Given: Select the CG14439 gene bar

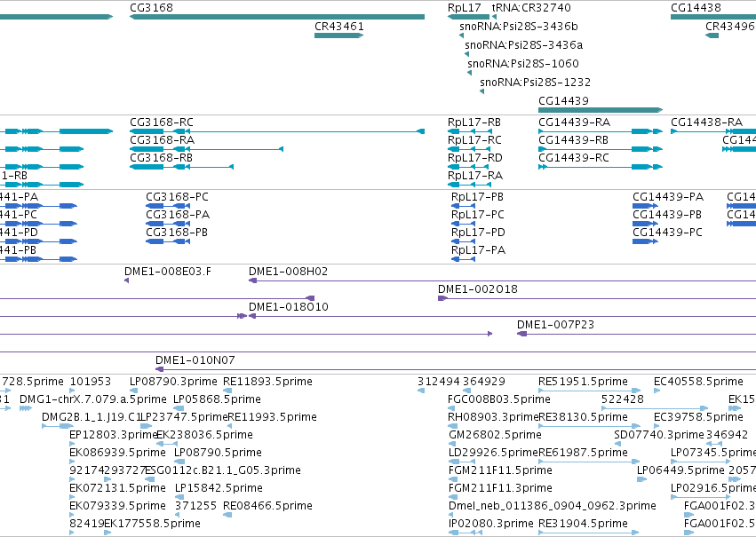Looking at the screenshot, I should 601,110.
